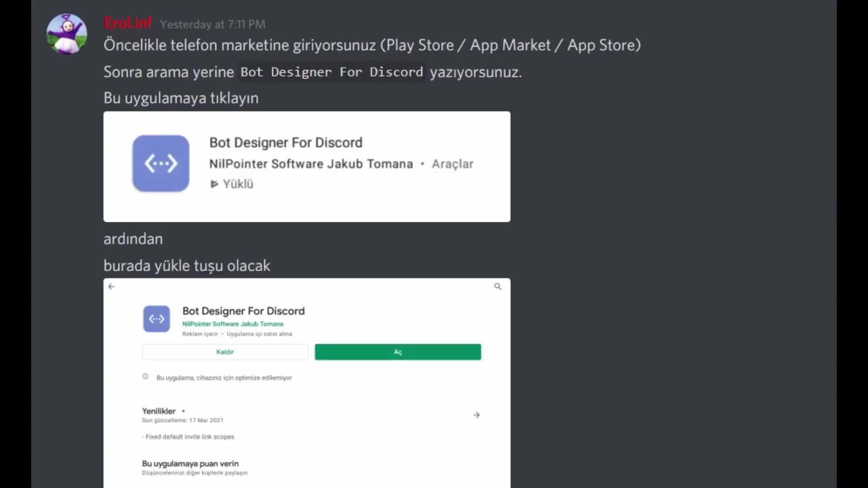
Task: Click 'Uygulama içi satın alma' label
Action: [x=259, y=334]
